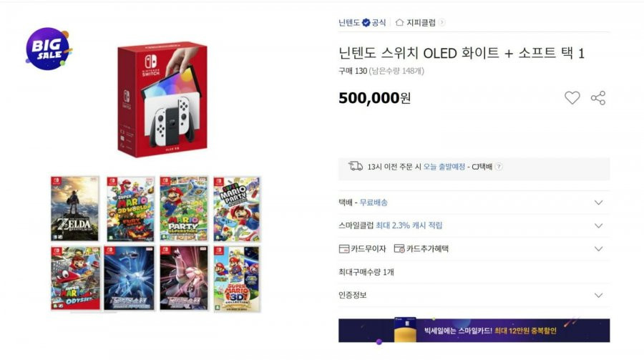Select the Zelda game cover thumbnail

(x=74, y=208)
